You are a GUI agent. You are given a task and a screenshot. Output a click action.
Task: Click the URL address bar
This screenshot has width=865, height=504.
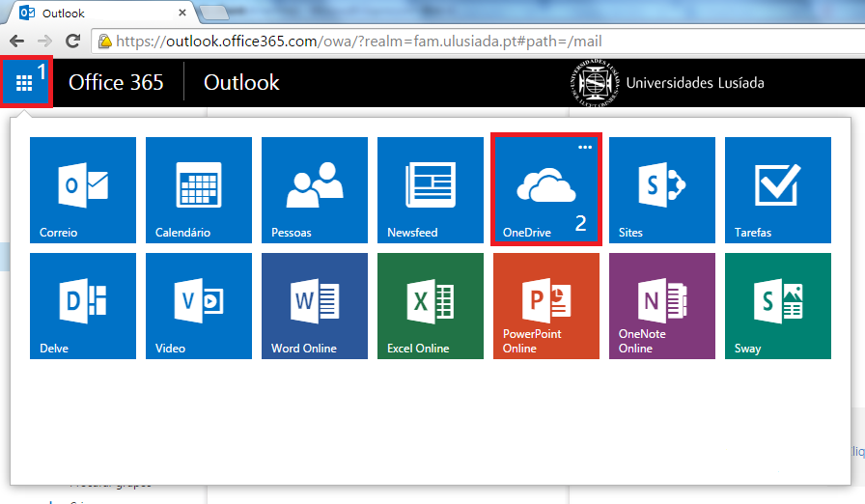pos(480,42)
